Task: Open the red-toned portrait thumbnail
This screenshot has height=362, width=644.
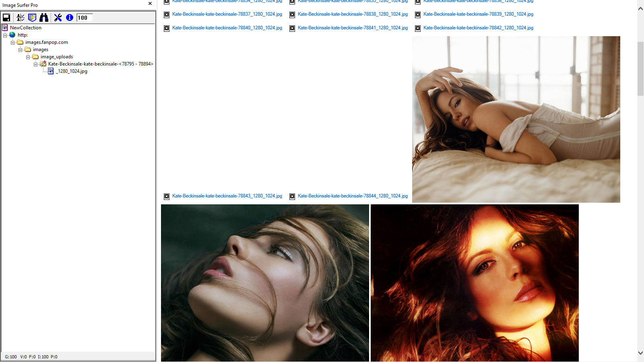Action: pyautogui.click(x=475, y=283)
